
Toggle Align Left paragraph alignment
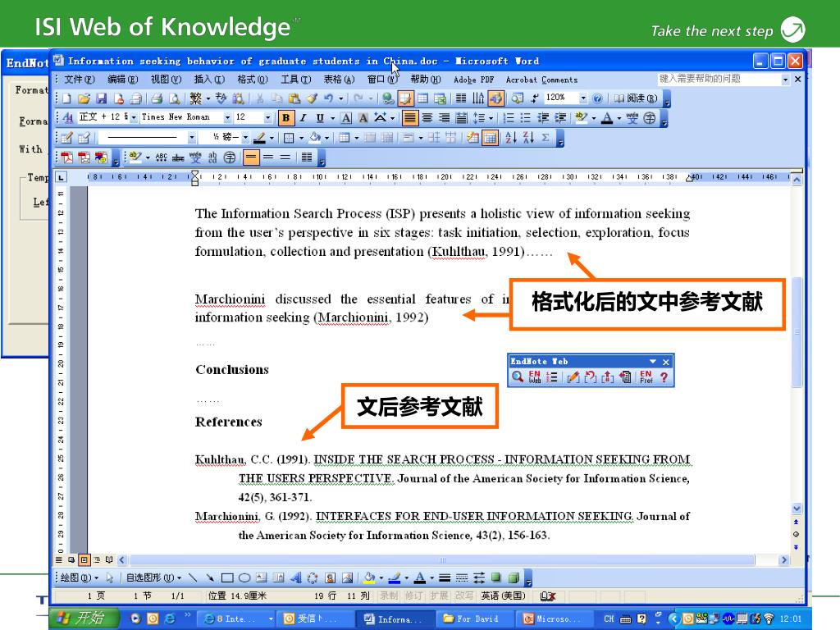410,118
